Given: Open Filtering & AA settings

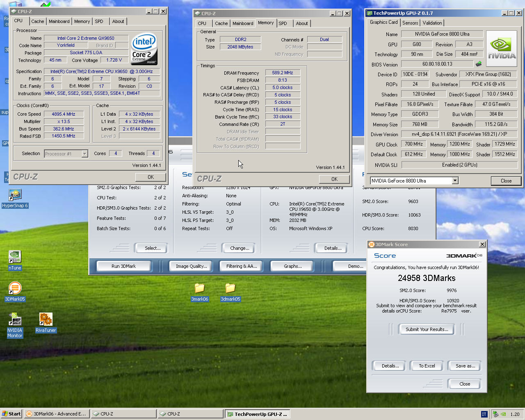Looking at the screenshot, I should coord(242,266).
